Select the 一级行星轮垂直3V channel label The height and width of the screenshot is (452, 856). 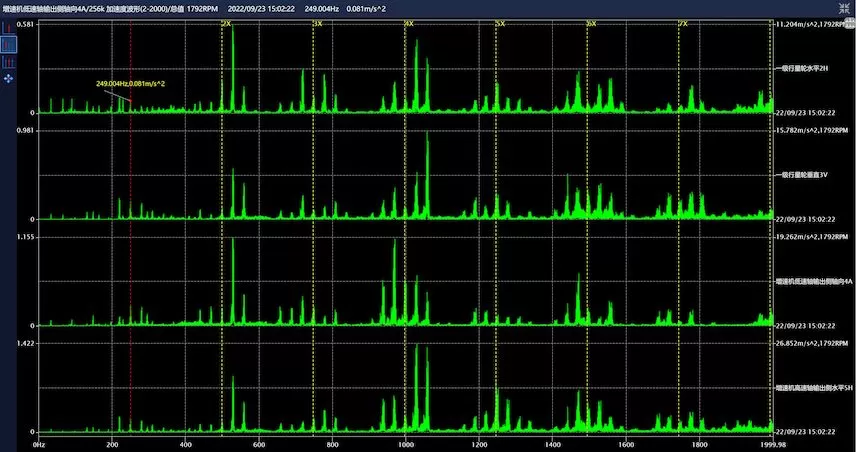click(803, 175)
